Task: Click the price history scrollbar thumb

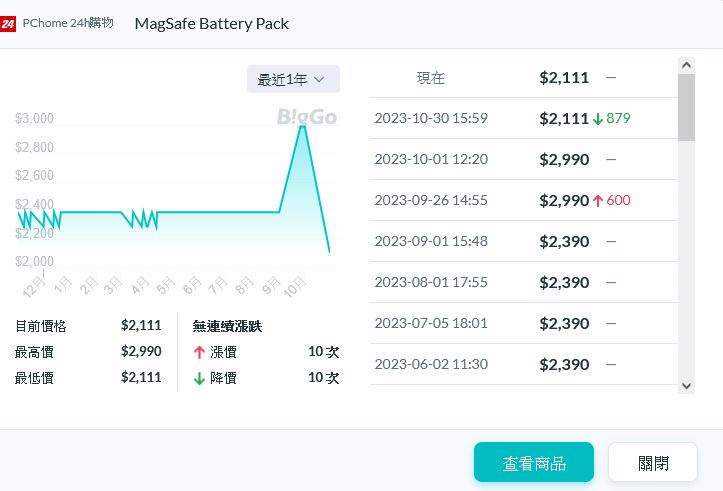Action: pos(686,107)
